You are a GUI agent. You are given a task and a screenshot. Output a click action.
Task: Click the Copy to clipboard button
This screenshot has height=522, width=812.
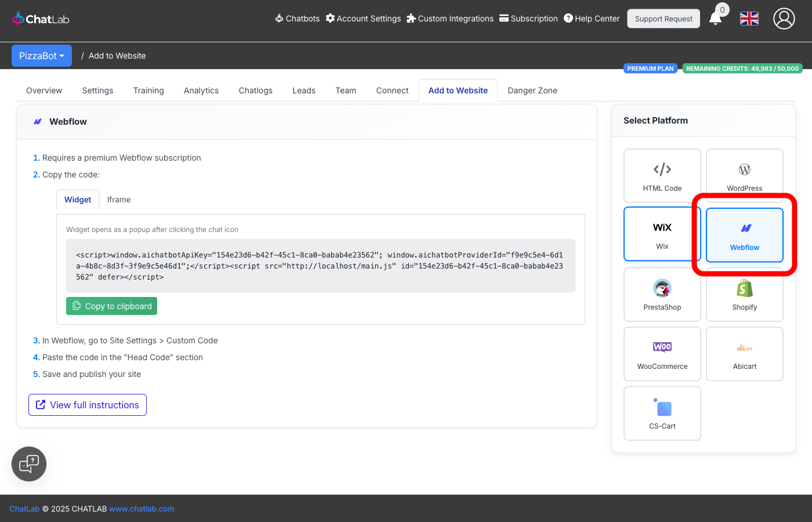(111, 306)
